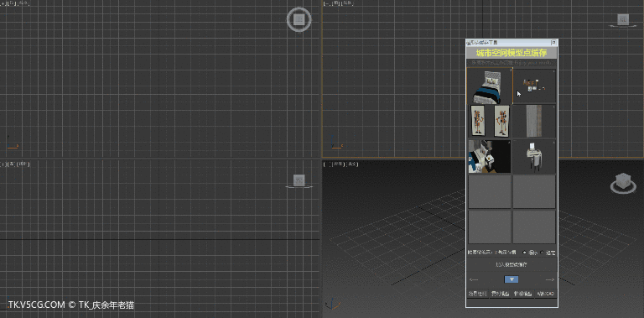
Task: Go to next page with ---> arrow
Action: coord(550,279)
